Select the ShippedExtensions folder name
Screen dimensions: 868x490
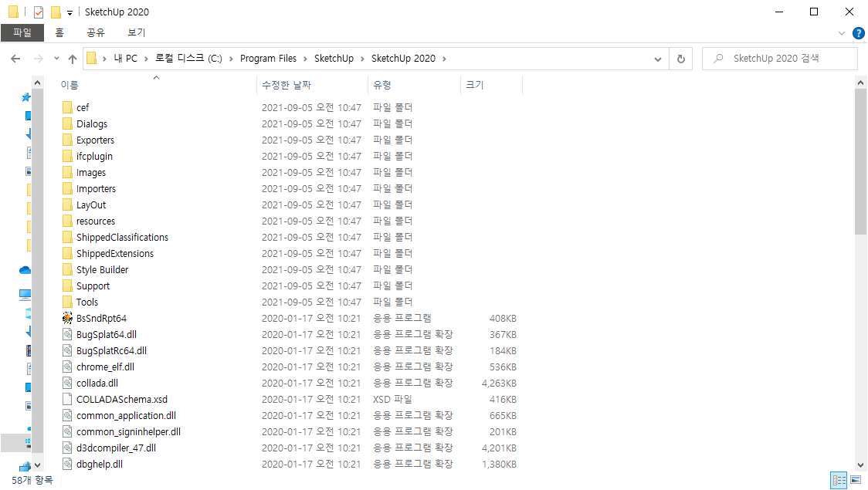click(115, 253)
